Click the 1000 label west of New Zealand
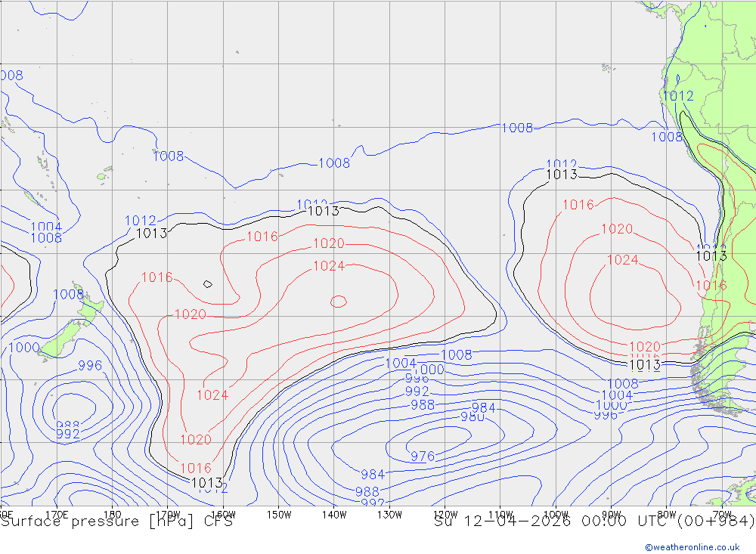Image resolution: width=756 pixels, height=554 pixels. tap(24, 347)
